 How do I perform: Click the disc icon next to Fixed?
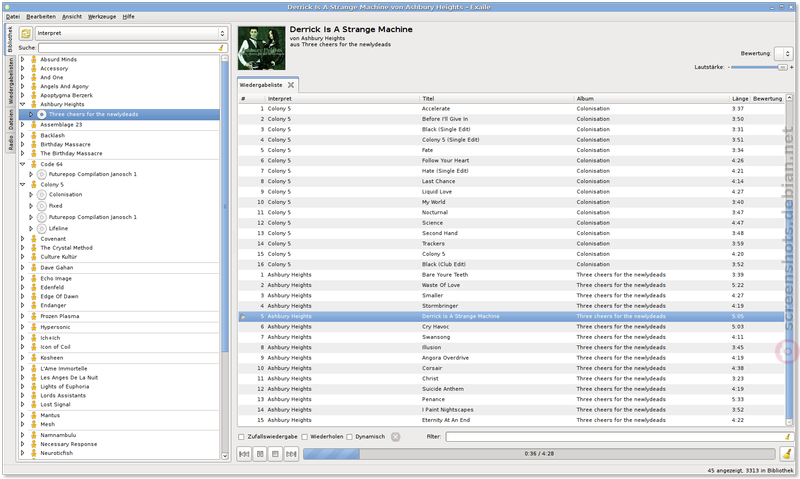pyautogui.click(x=42, y=206)
